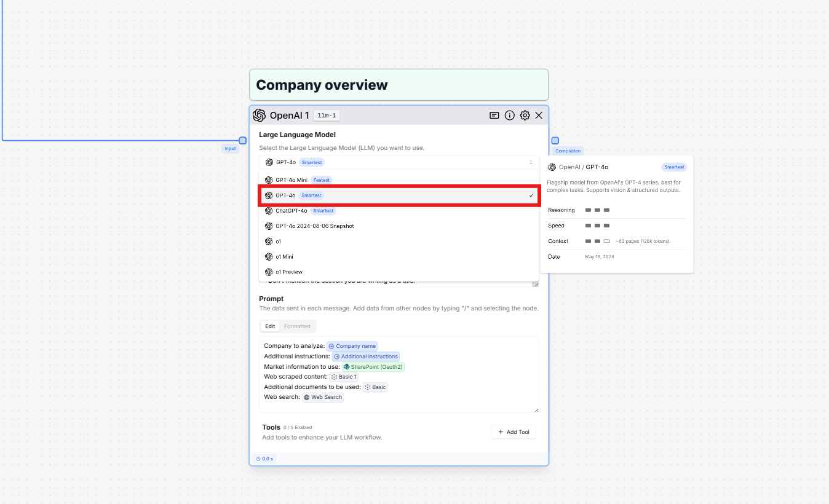Switch to the Formatted prompt tab
This screenshot has width=829, height=504.
[x=297, y=326]
